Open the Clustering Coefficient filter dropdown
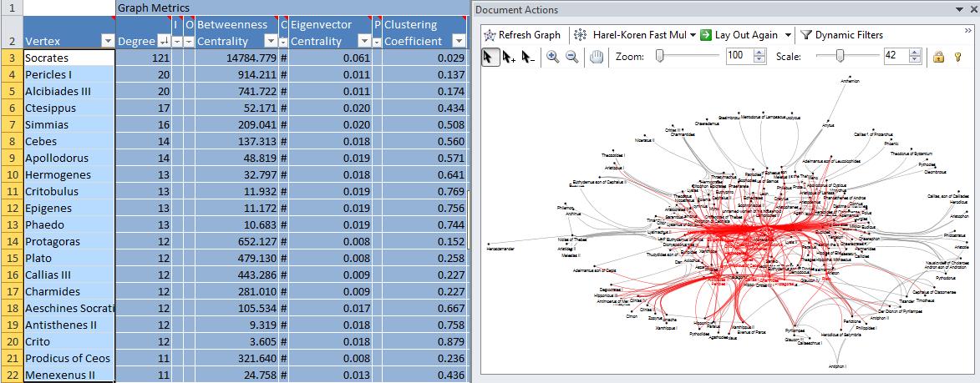This screenshot has height=383, width=980. coord(460,41)
